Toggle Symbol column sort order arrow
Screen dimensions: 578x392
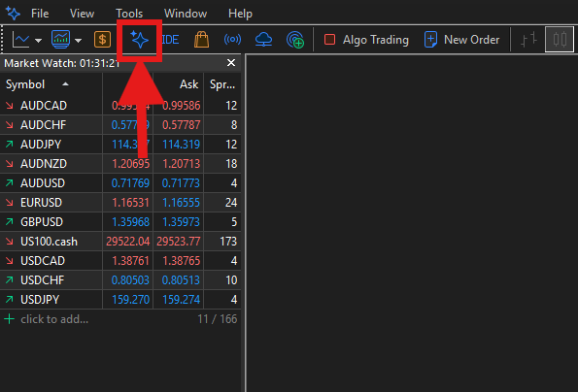click(66, 84)
